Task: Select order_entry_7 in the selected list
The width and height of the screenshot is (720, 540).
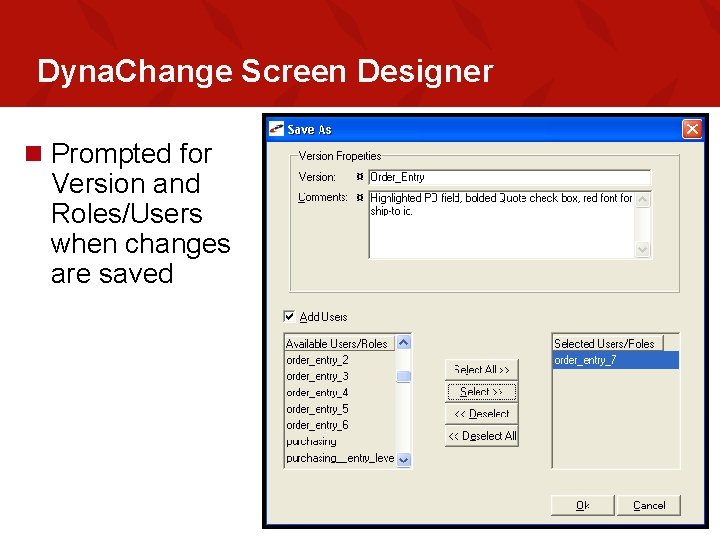Action: (x=615, y=360)
